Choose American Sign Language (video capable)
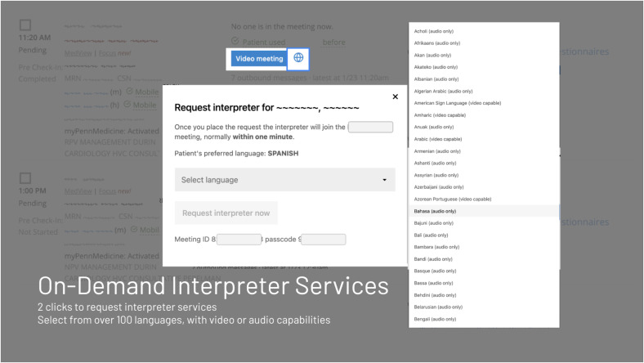Viewport: 644px width, 363px height. [x=458, y=103]
